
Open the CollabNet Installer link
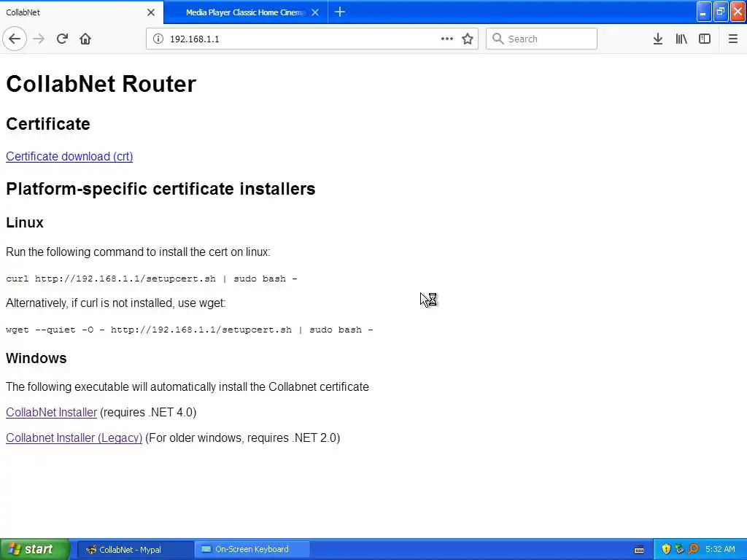coord(51,413)
